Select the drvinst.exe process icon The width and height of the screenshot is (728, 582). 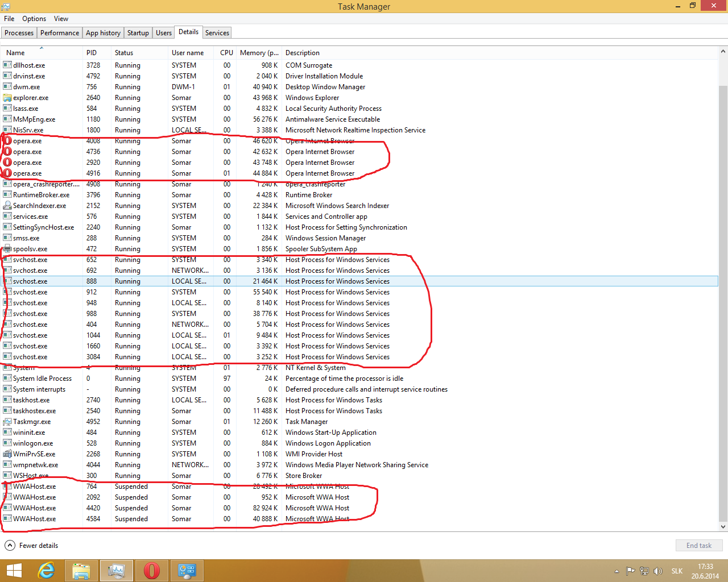pyautogui.click(x=7, y=76)
